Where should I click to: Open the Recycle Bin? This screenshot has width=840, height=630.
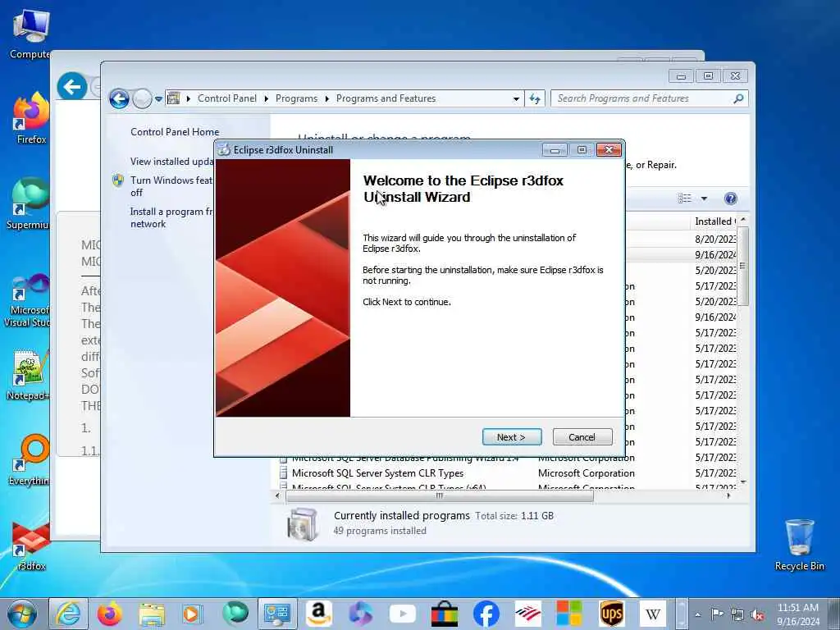pyautogui.click(x=799, y=545)
